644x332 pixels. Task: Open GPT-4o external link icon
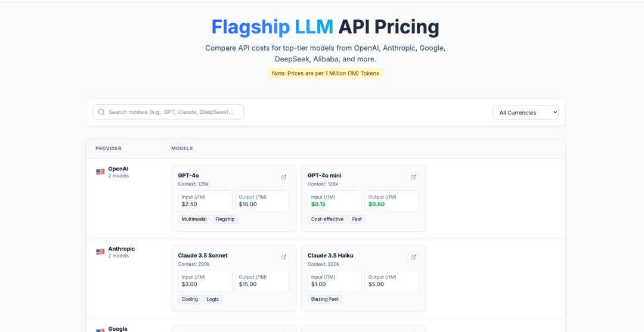[x=283, y=177]
